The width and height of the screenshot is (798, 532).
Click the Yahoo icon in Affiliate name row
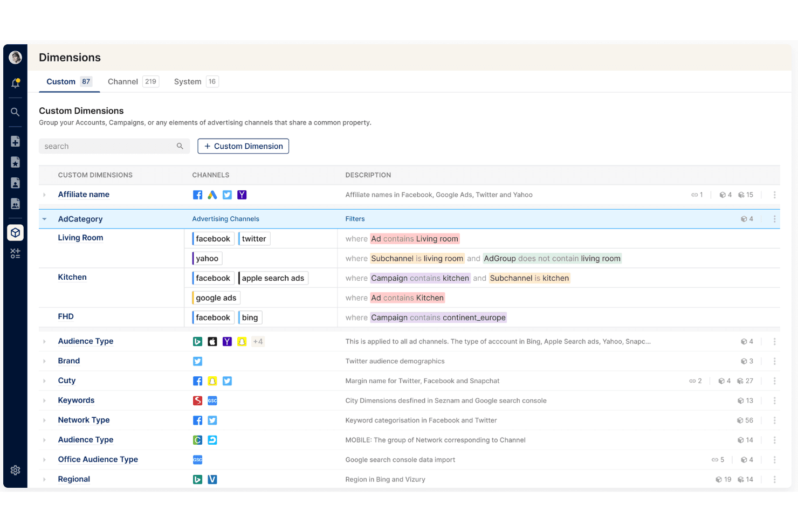tap(242, 195)
